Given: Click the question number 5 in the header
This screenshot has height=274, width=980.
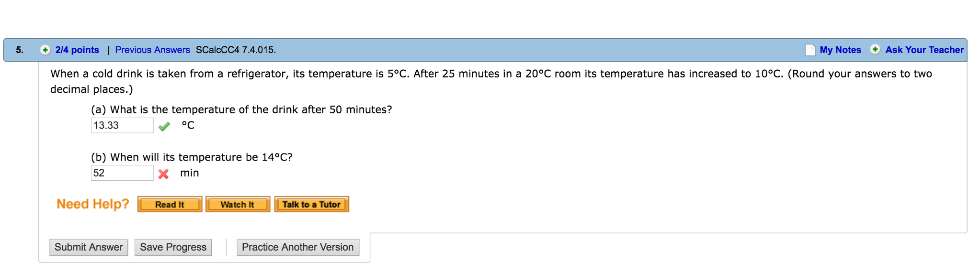Looking at the screenshot, I should coord(20,50).
